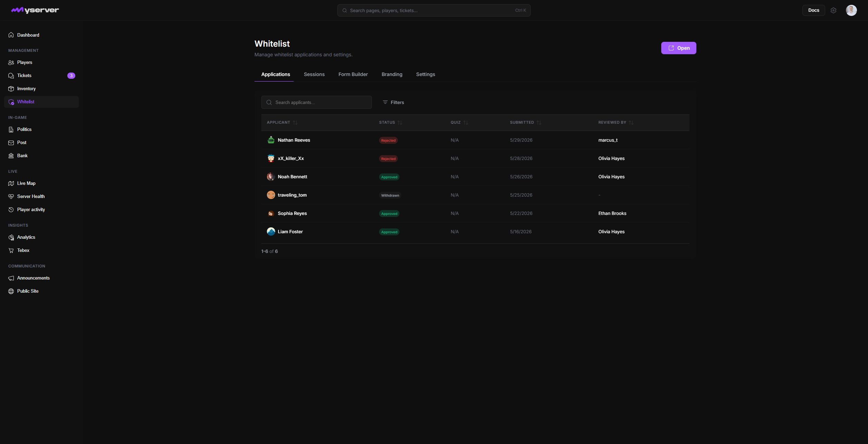Click the Docs button
This screenshot has width=868, height=444.
coord(813,10)
